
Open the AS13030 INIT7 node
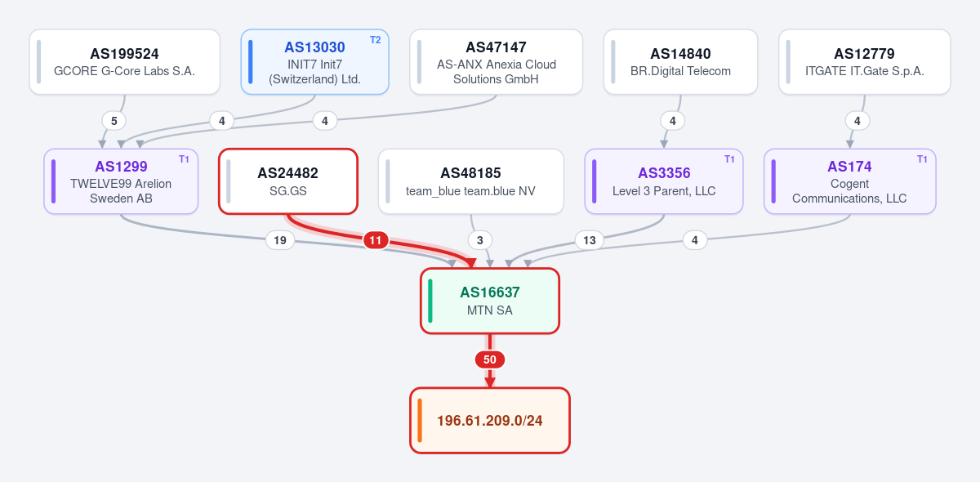[315, 62]
